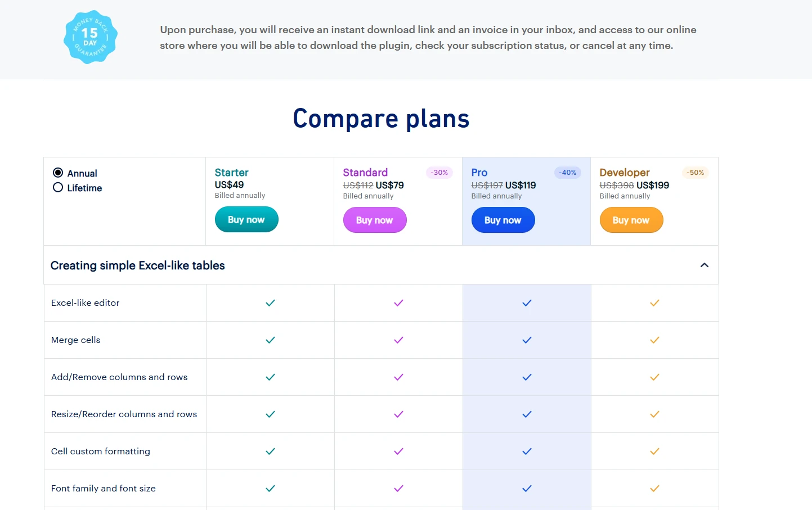Image resolution: width=812 pixels, height=510 pixels.
Task: Click the Developer checkmark in Excel-like editor row
Action: [654, 303]
